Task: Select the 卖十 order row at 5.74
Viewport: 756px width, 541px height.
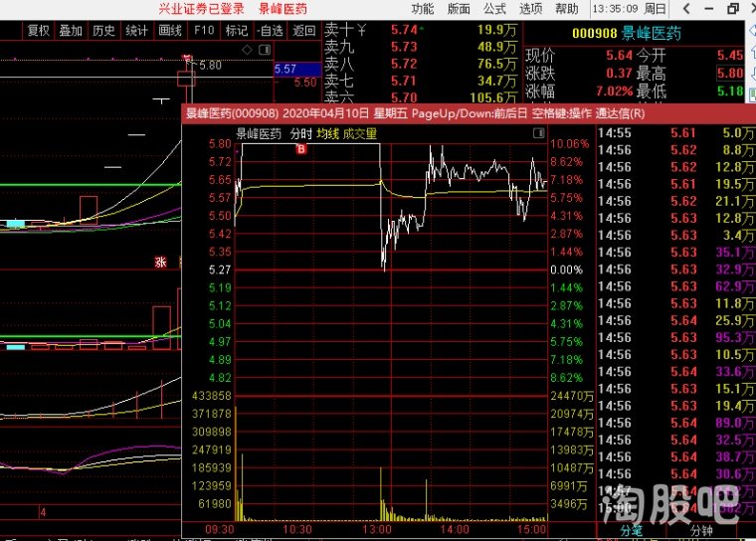Action: pyautogui.click(x=421, y=30)
